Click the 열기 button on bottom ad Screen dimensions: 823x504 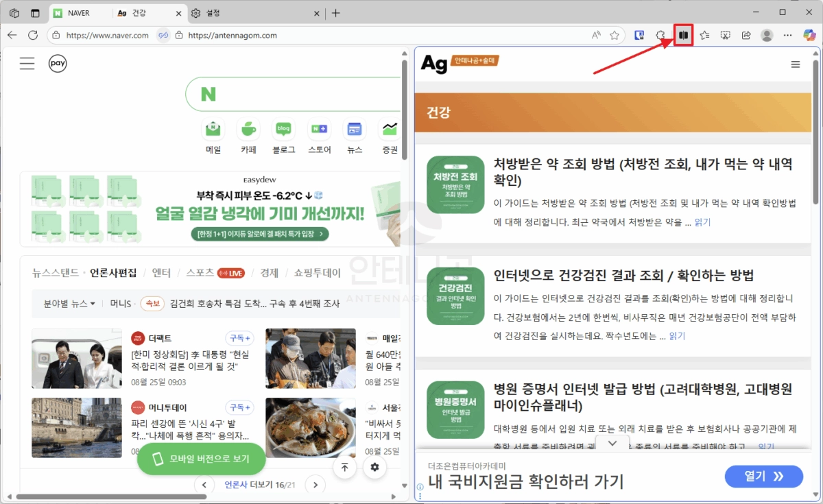point(763,477)
